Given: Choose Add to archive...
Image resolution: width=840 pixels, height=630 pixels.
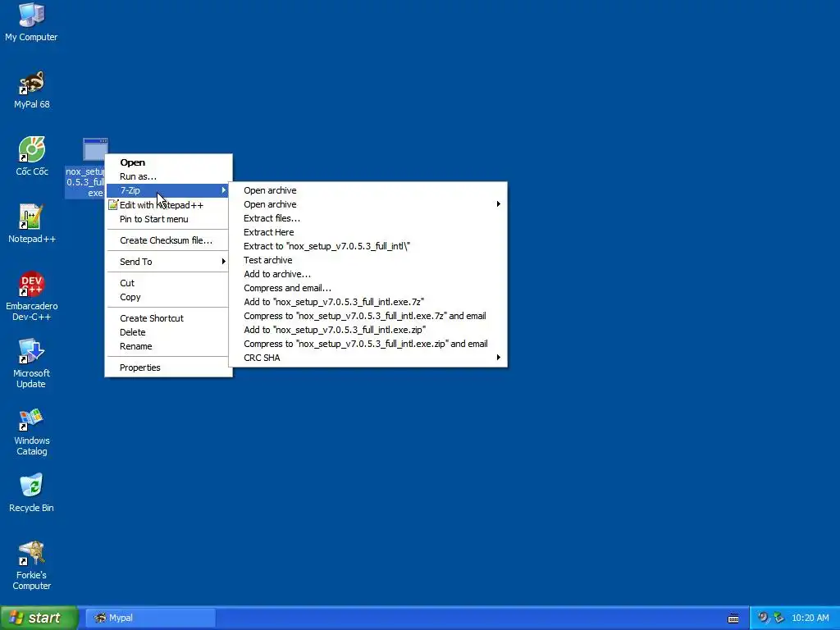Looking at the screenshot, I should pyautogui.click(x=367, y=274).
